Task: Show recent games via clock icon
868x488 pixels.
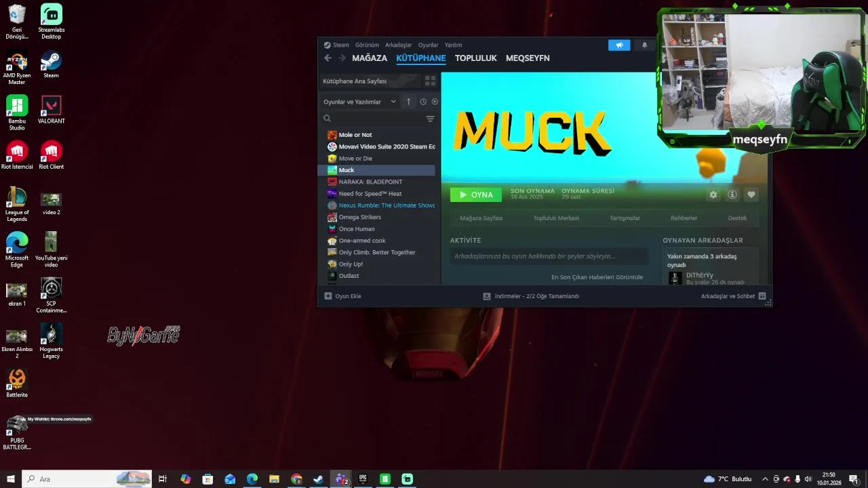Action: (423, 102)
